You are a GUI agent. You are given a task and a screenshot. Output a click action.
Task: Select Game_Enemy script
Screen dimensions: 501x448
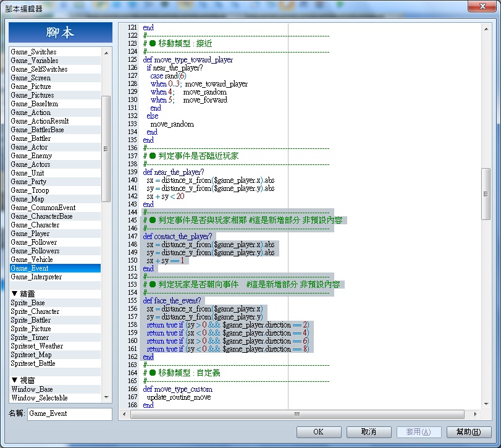pos(55,156)
